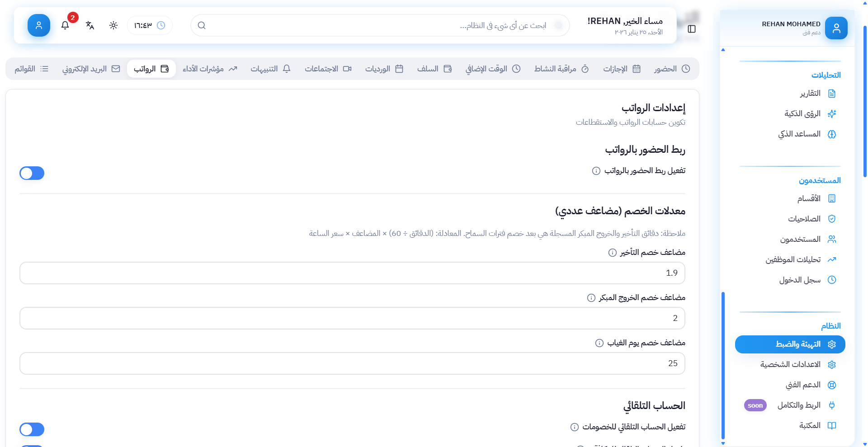Enable automatic deductions calculation toggle
The image size is (868, 447).
32,429
